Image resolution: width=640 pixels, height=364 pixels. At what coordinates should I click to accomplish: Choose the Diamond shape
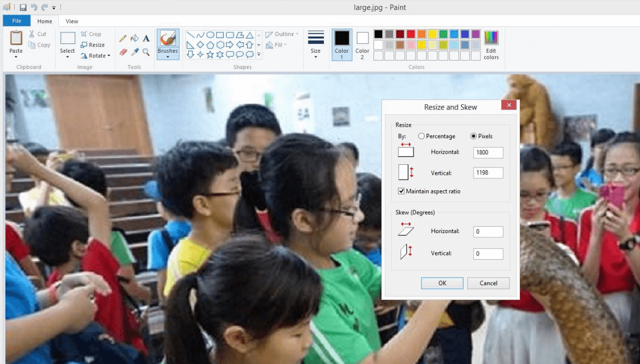pos(200,45)
